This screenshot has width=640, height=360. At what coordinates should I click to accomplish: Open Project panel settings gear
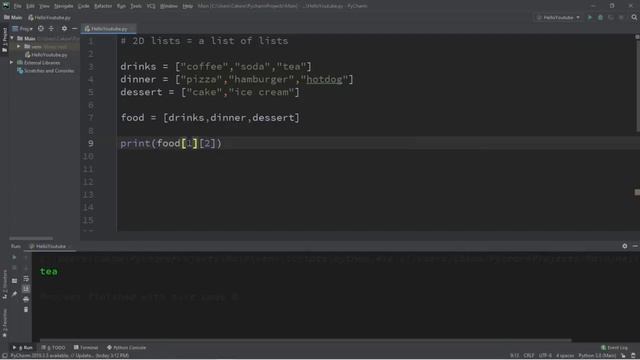point(64,29)
